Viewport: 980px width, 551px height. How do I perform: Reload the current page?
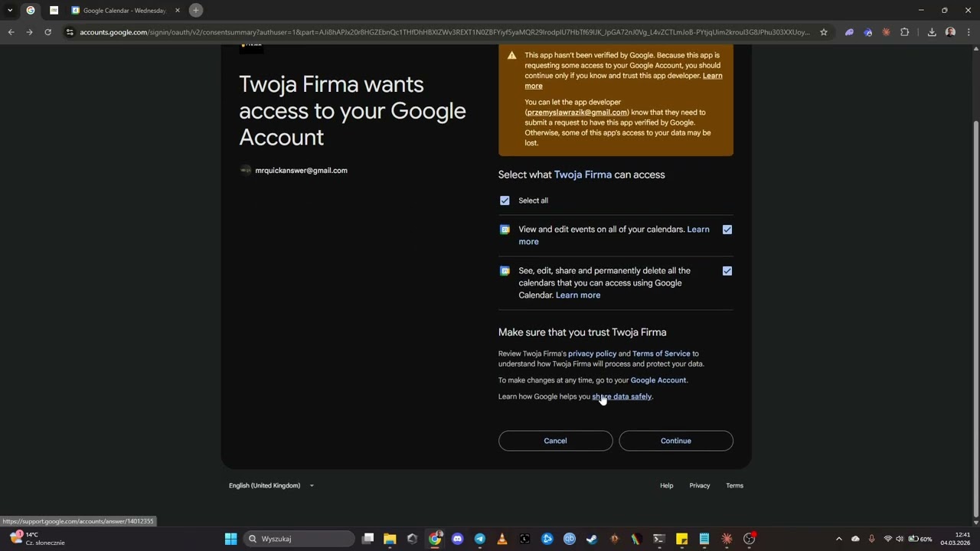pos(47,32)
